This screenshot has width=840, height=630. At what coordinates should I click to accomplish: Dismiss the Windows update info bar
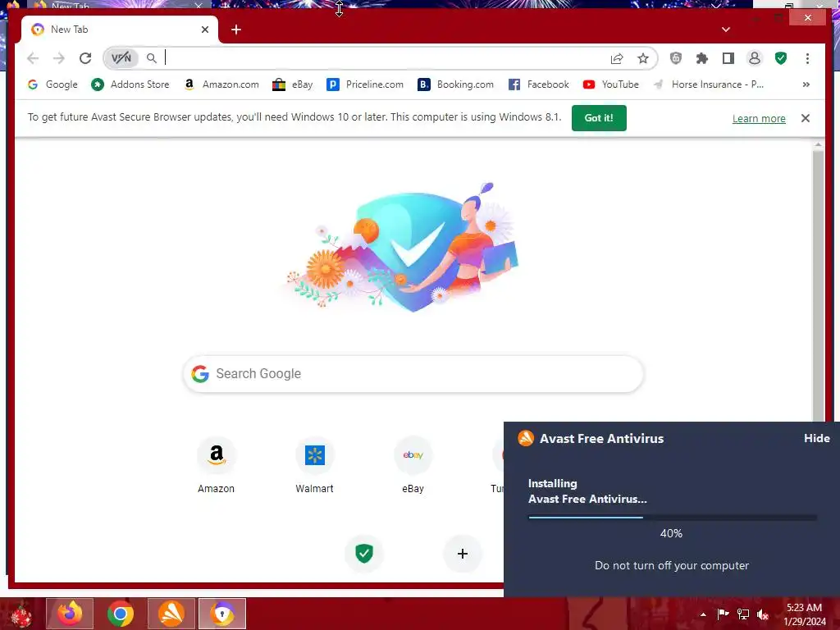pyautogui.click(x=806, y=118)
